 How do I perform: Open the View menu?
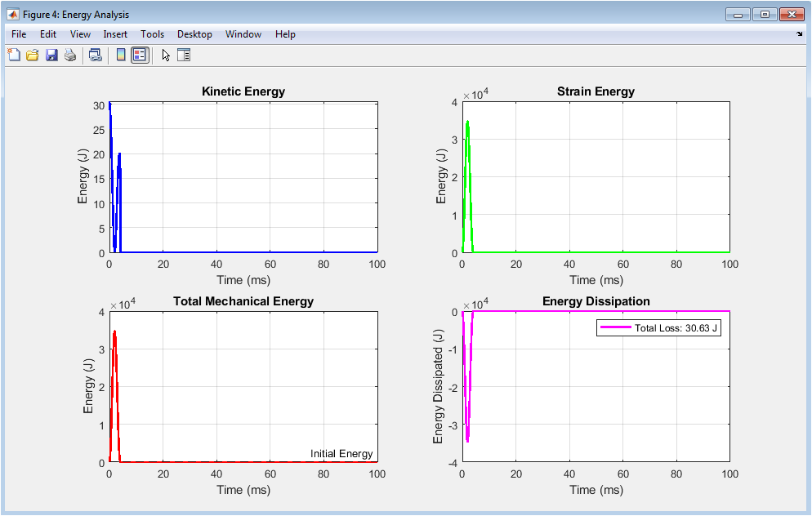80,34
